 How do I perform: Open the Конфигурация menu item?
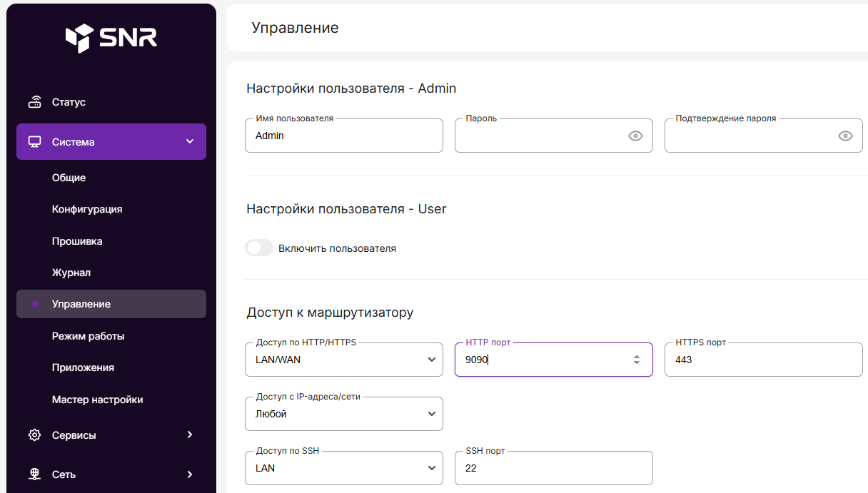87,209
